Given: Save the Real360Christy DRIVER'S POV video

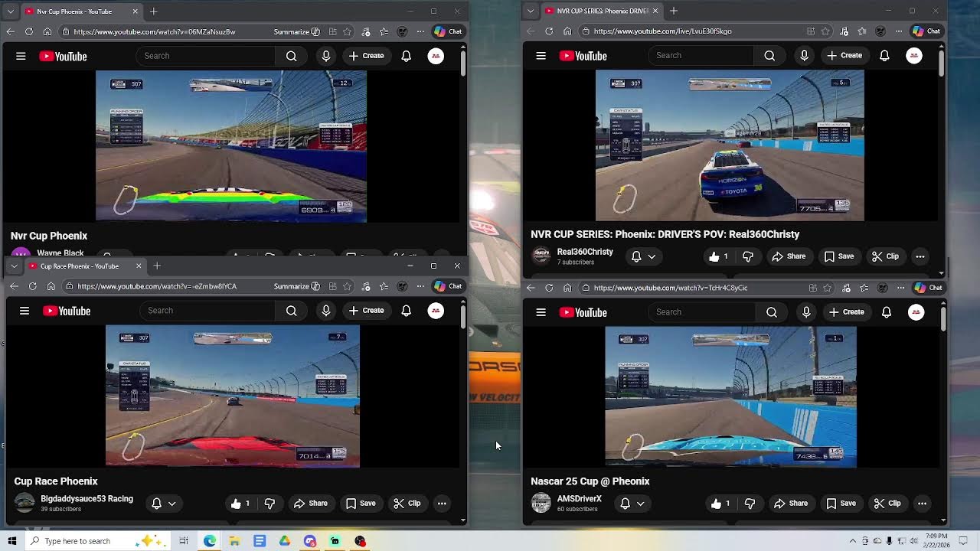Looking at the screenshot, I should (839, 256).
